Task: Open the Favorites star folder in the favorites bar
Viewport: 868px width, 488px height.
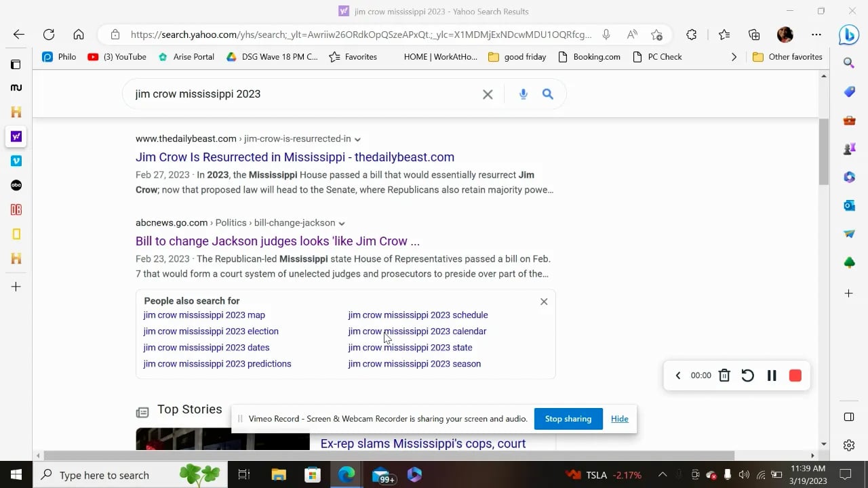Action: (353, 57)
